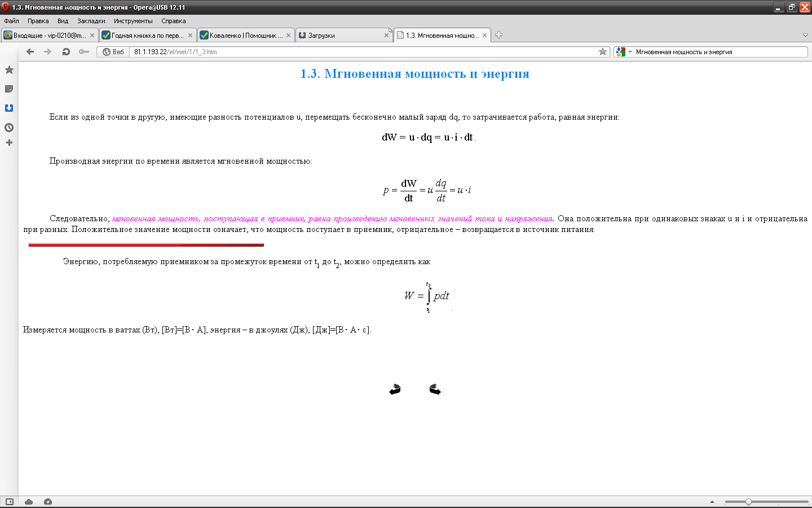Bookmark page with the star icon
The image size is (812, 508).
[603, 51]
